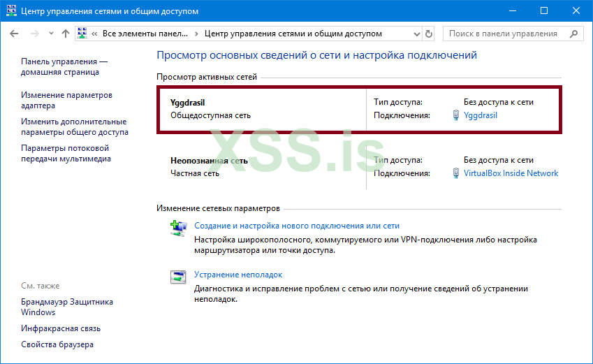Open Yggdrasil connection link

pyautogui.click(x=481, y=115)
